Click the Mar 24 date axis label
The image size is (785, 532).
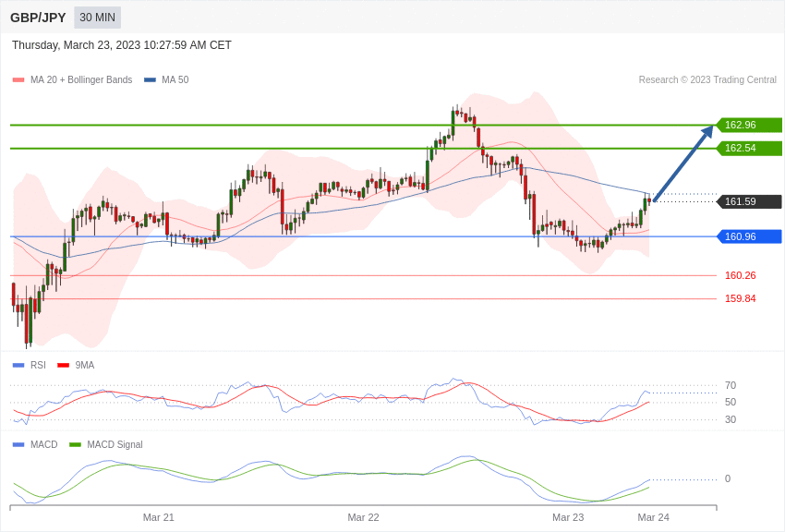coord(653,517)
